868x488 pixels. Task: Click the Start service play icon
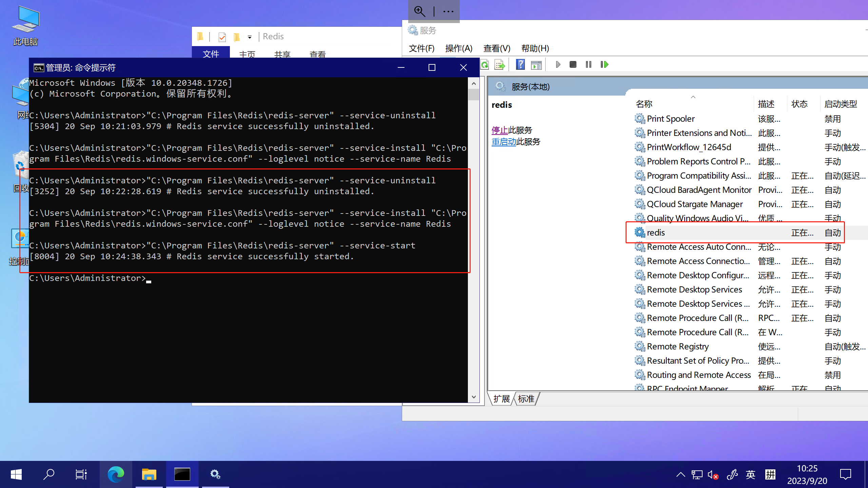(558, 64)
